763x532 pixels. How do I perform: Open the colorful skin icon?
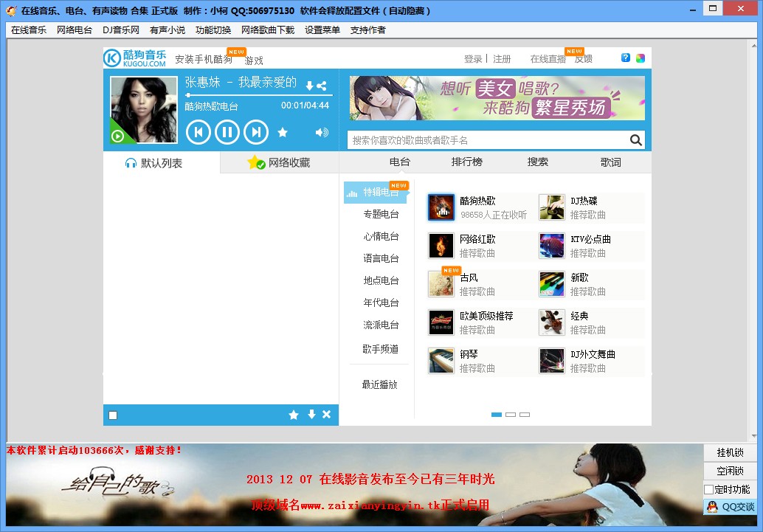click(x=641, y=58)
